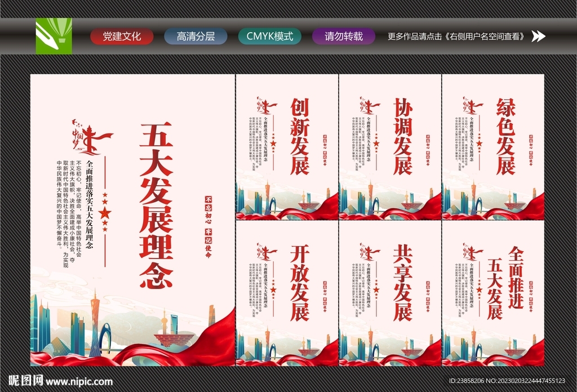Viewport: 577px width, 392px height.
Task: Select the 共享发展 poster panel
Action: 390,293
